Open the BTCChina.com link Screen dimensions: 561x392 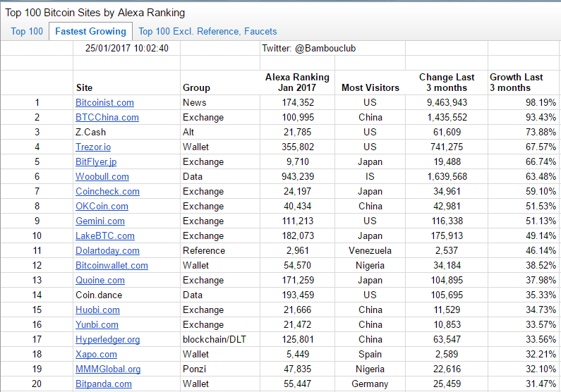point(107,118)
